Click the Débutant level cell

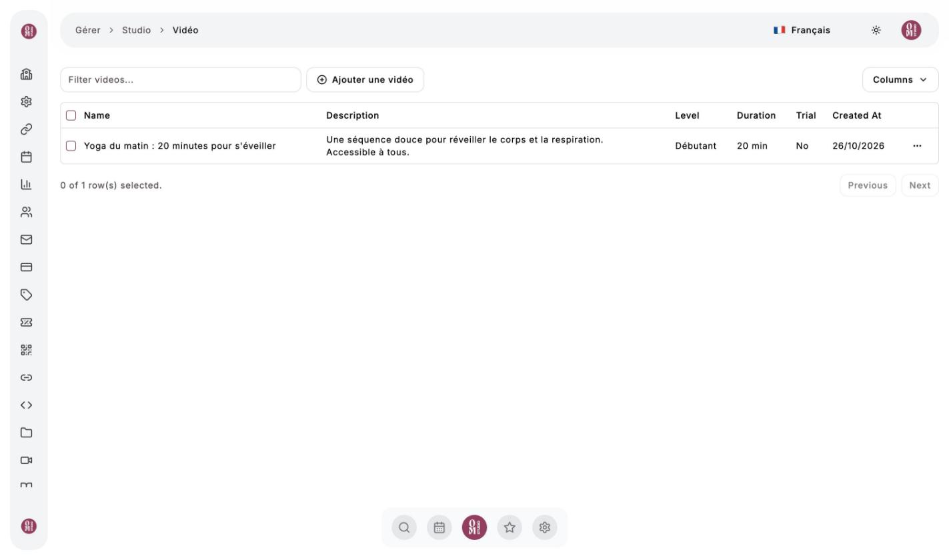click(696, 146)
